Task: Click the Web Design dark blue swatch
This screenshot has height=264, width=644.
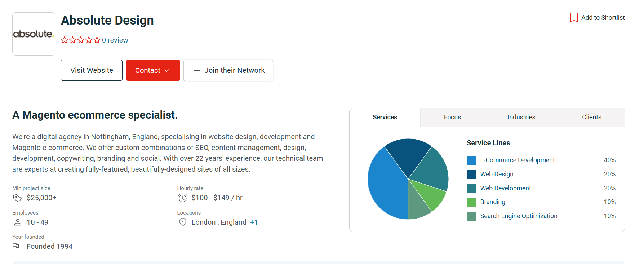Action: 471,174
